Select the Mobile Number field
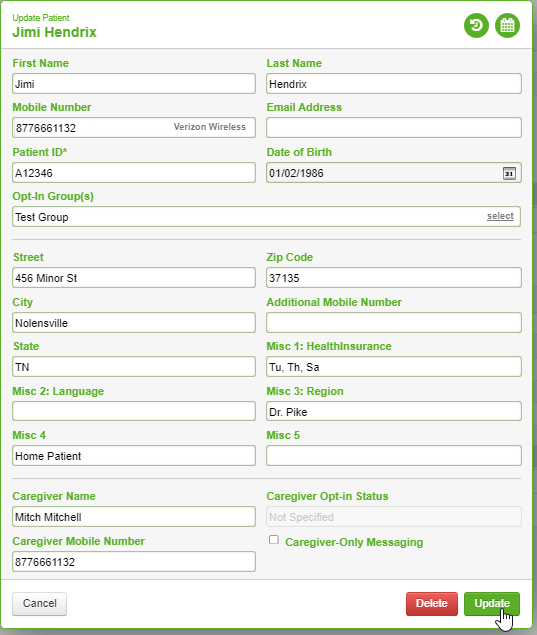Screen dimensions: 537x635 tap(134, 128)
